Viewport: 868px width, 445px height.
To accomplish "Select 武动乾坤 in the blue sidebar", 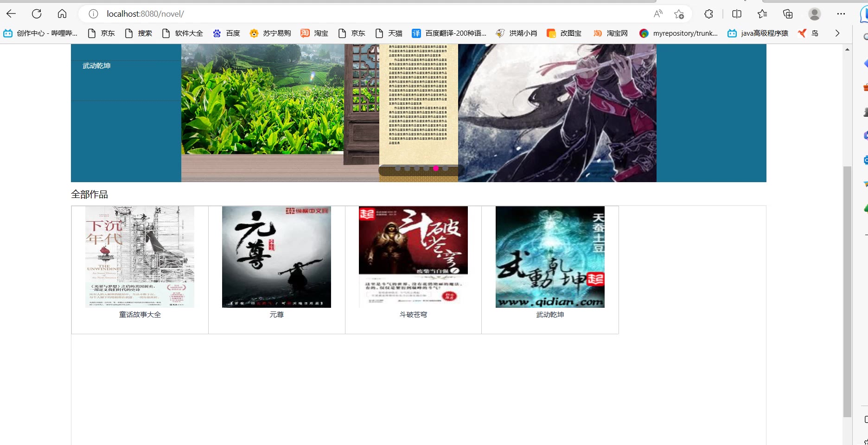I will click(96, 66).
